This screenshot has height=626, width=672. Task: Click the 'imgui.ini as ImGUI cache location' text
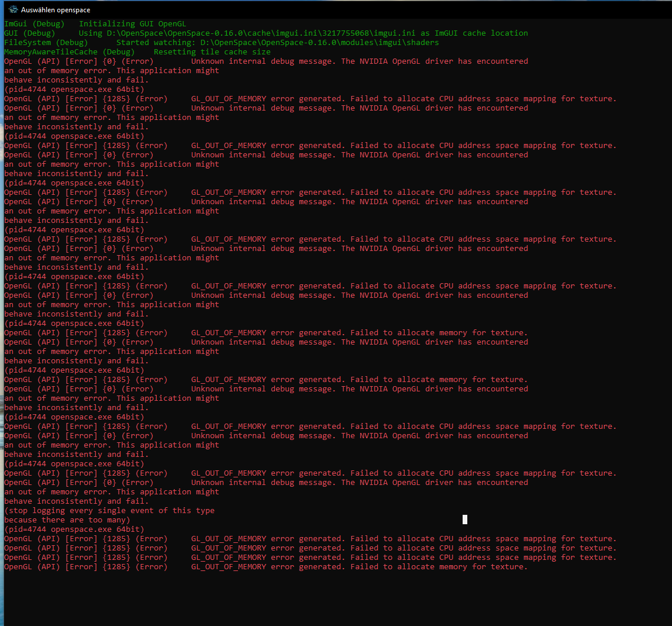pyautogui.click(x=452, y=33)
